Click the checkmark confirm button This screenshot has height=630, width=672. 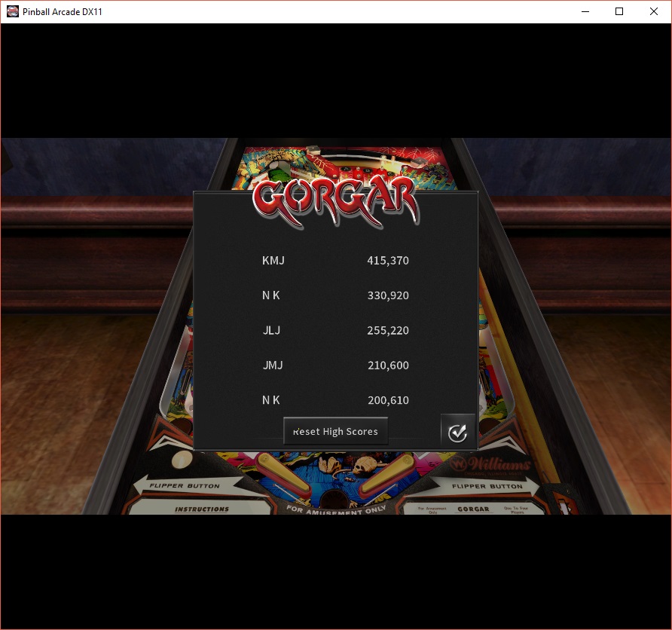pyautogui.click(x=457, y=433)
